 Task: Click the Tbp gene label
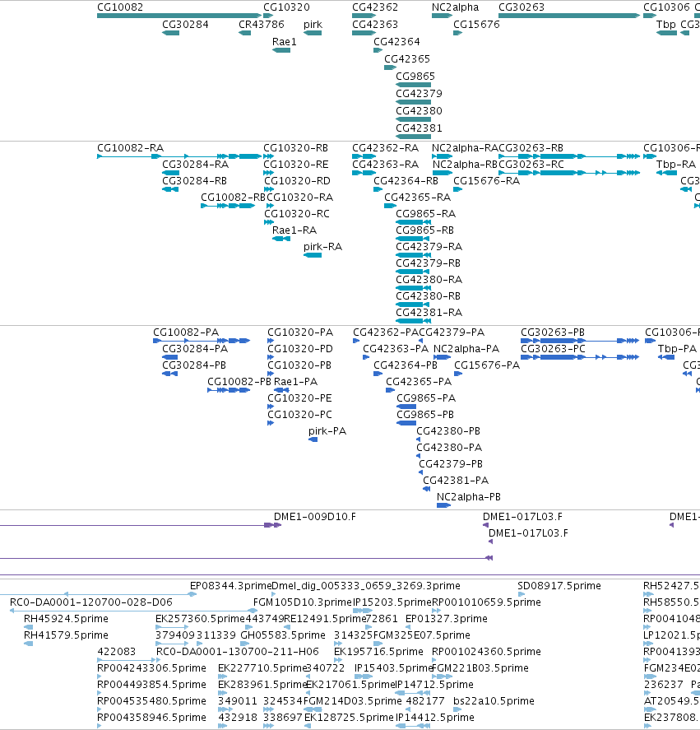666,25
